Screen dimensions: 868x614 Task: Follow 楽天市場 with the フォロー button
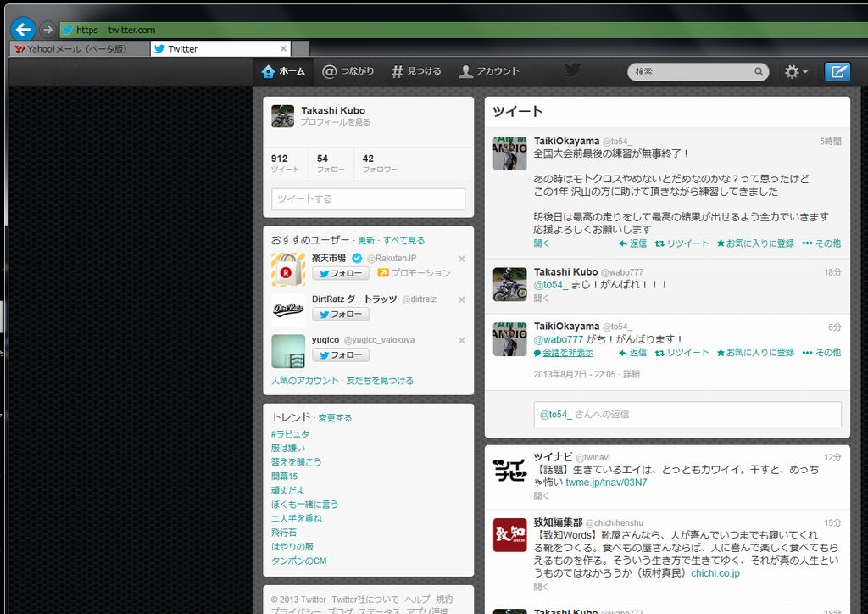tap(341, 274)
